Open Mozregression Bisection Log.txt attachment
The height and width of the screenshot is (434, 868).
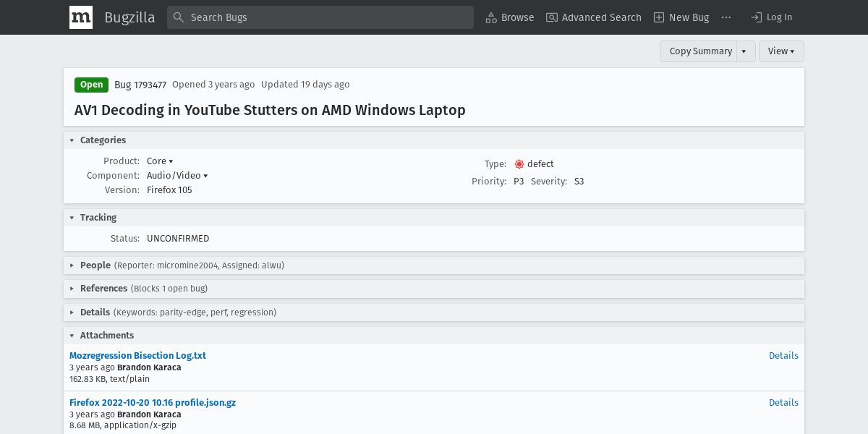tap(137, 355)
